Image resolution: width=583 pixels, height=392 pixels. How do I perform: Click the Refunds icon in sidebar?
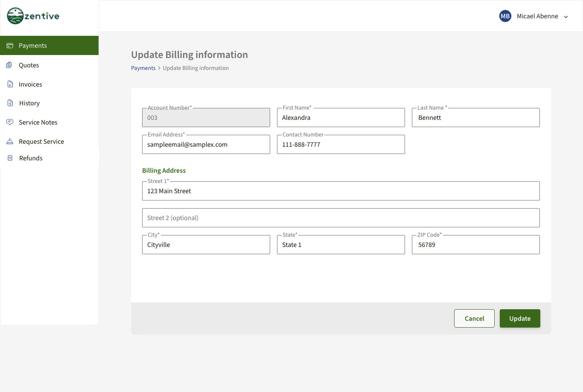pos(10,158)
